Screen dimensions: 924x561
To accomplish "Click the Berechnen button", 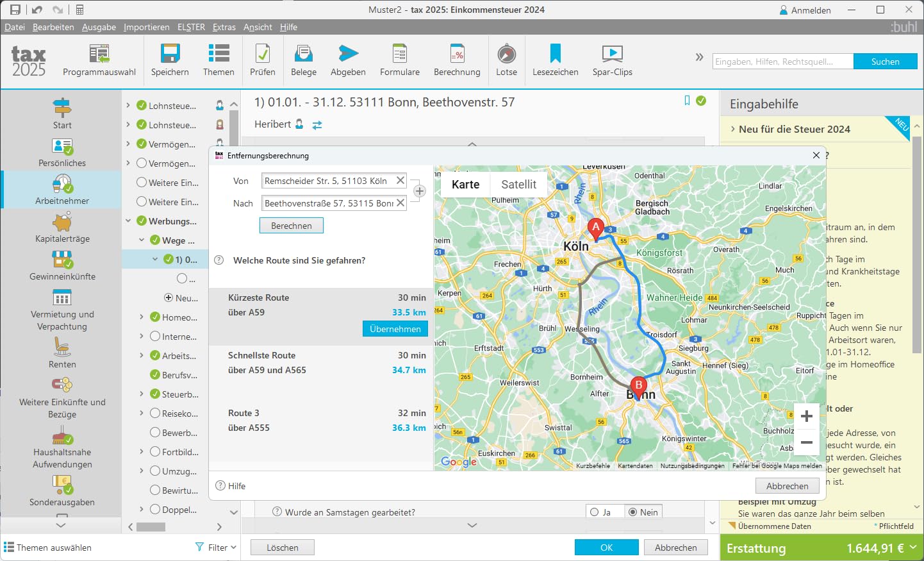I will (x=292, y=226).
